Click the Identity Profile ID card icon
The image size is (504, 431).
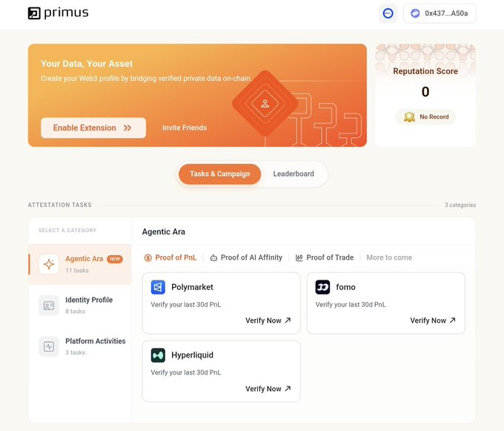(49, 305)
